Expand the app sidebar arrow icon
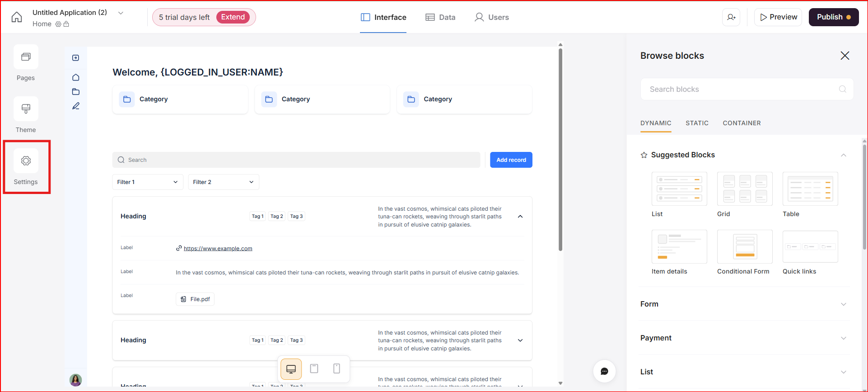This screenshot has height=392, width=868. (x=76, y=58)
